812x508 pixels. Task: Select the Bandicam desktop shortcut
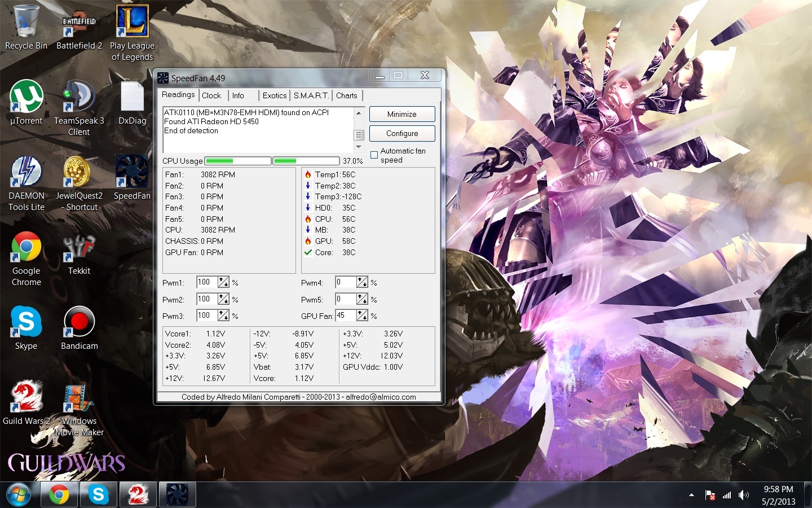click(x=79, y=328)
